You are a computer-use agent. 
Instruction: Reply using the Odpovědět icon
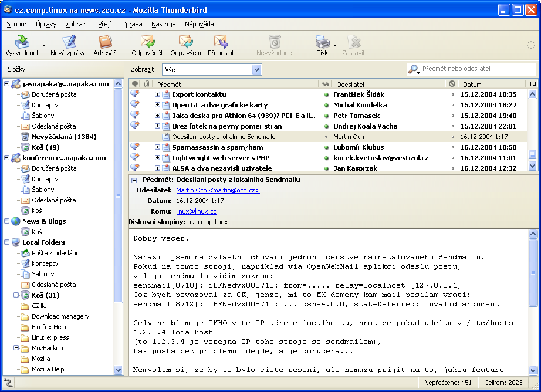(147, 42)
